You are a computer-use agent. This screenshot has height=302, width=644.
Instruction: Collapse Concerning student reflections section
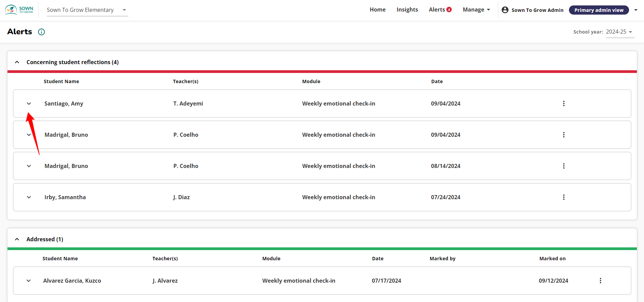tap(17, 62)
